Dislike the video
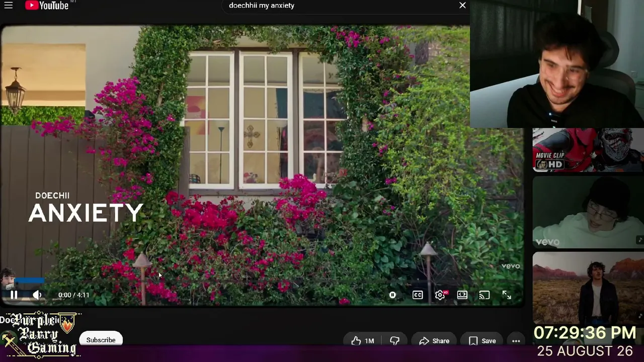The width and height of the screenshot is (644, 362). 394,341
